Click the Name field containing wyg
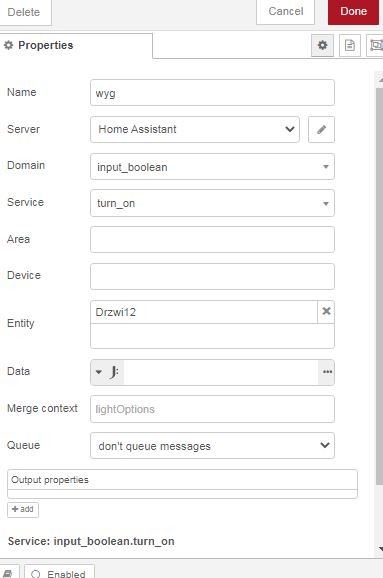 (212, 93)
